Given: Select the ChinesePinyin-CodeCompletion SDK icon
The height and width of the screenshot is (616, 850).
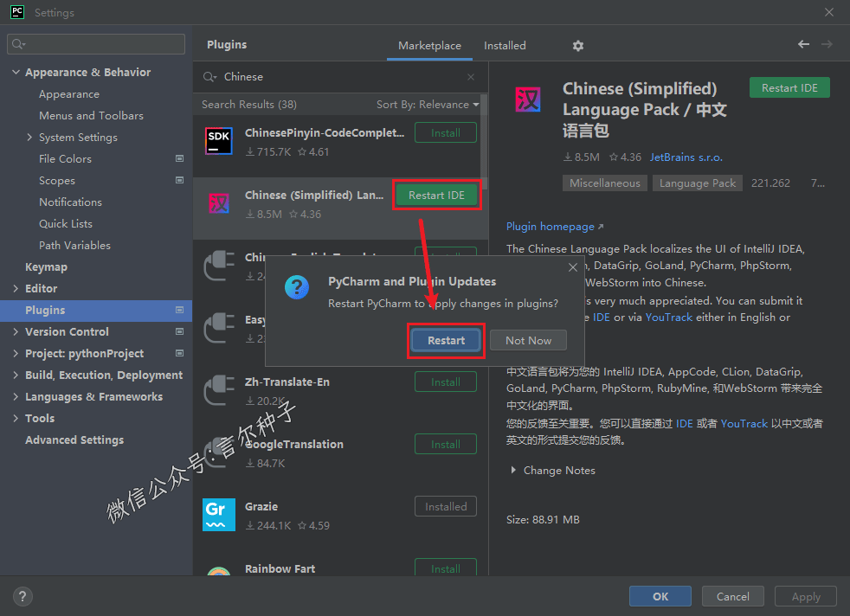Looking at the screenshot, I should click(x=218, y=141).
